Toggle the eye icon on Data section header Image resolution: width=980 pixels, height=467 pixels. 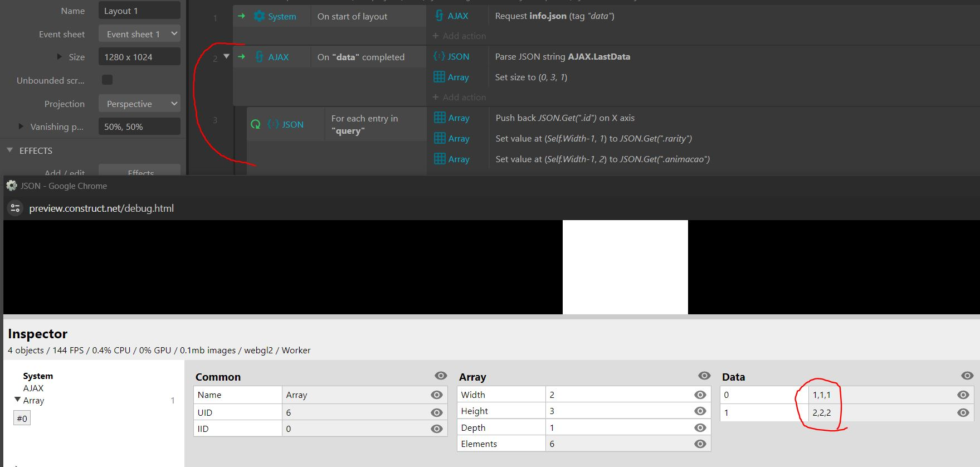coord(967,376)
